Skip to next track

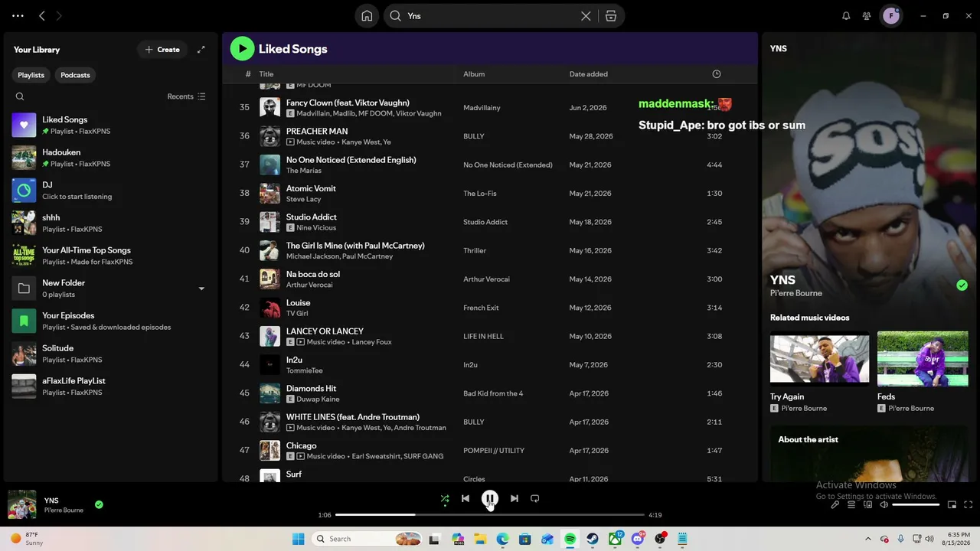point(514,499)
